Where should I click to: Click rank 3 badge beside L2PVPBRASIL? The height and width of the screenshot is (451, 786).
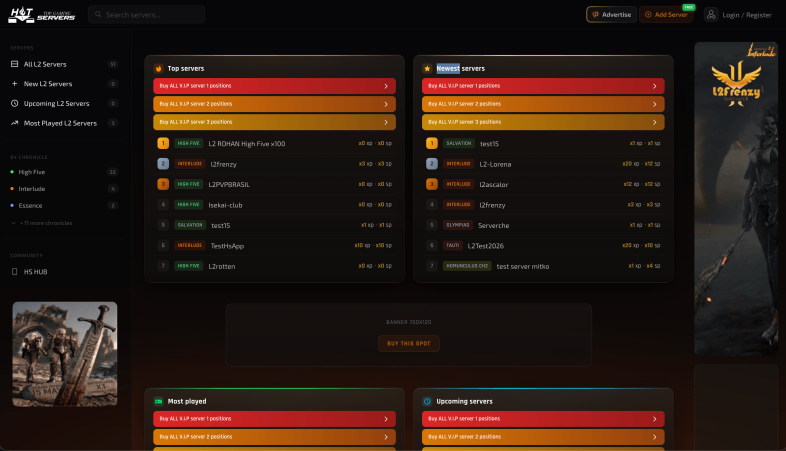click(x=163, y=184)
